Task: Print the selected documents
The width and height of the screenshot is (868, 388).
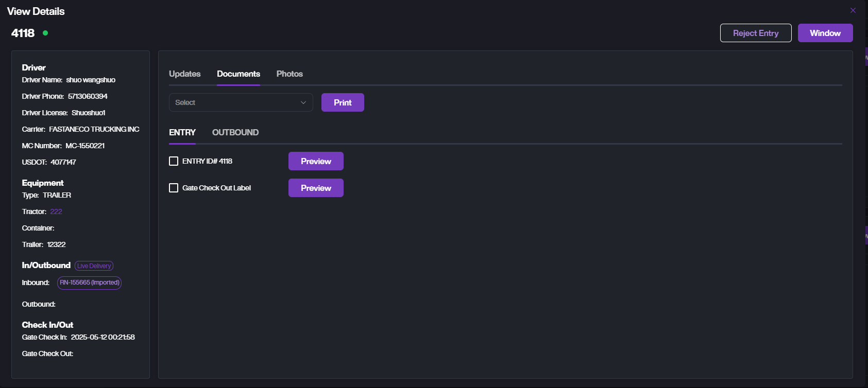Action: click(343, 102)
